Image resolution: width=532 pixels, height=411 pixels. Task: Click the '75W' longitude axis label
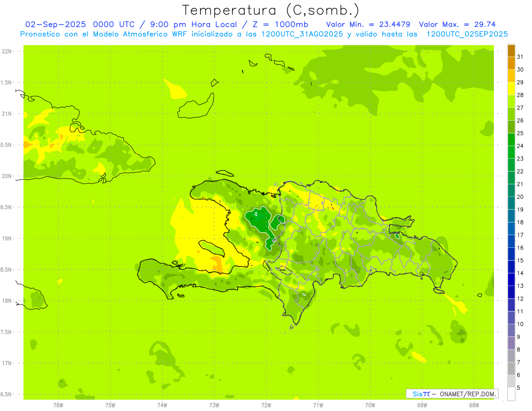(110, 405)
